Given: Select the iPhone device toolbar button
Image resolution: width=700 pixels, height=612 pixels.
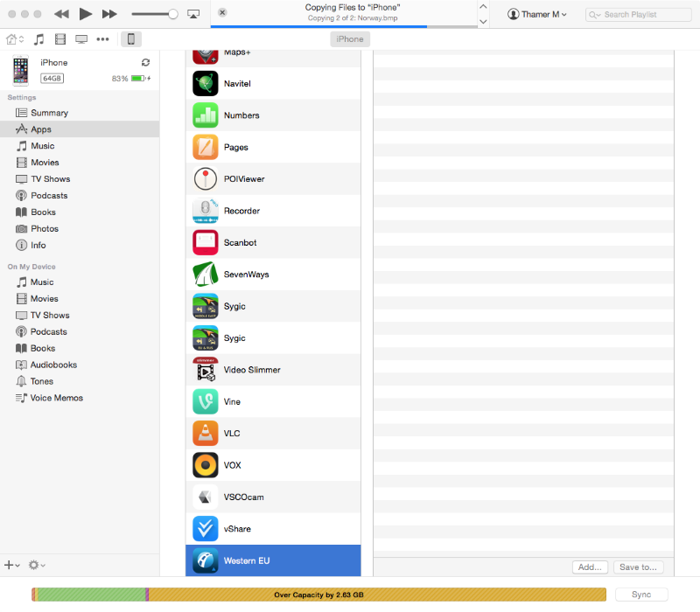Looking at the screenshot, I should [131, 39].
